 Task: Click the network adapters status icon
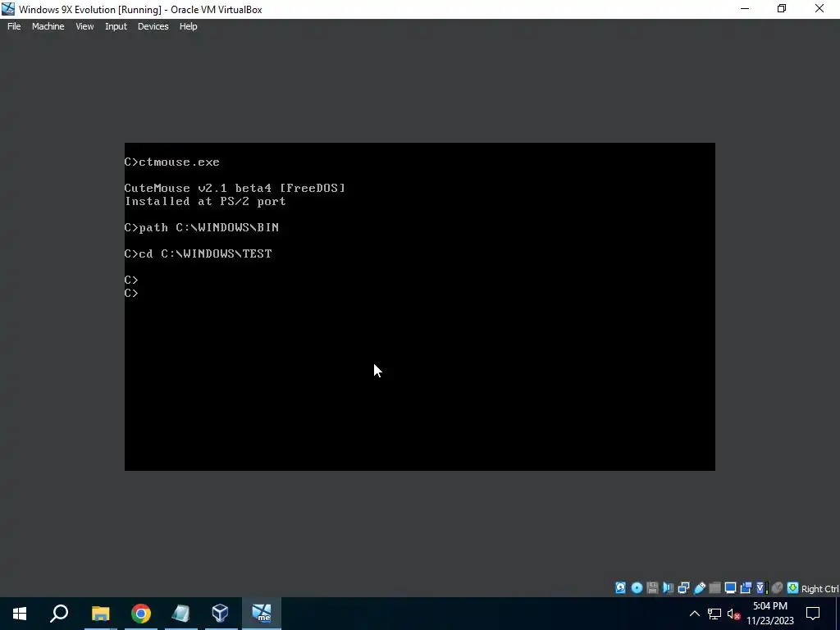point(683,588)
